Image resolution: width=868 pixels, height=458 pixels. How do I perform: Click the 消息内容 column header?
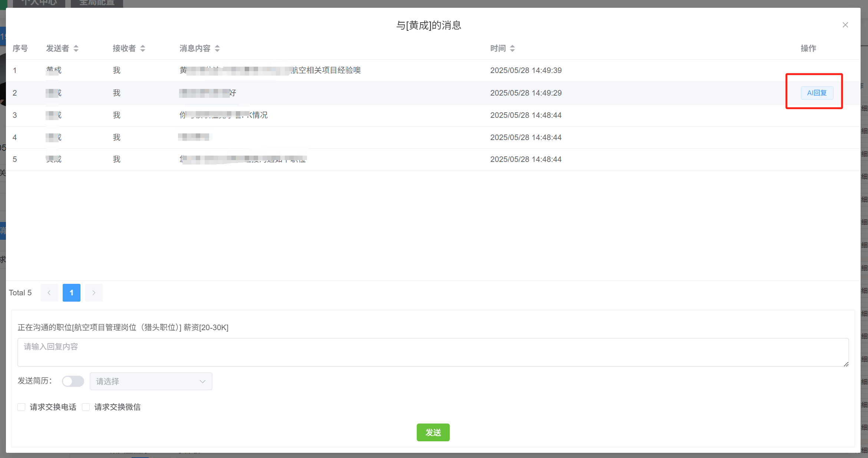195,49
